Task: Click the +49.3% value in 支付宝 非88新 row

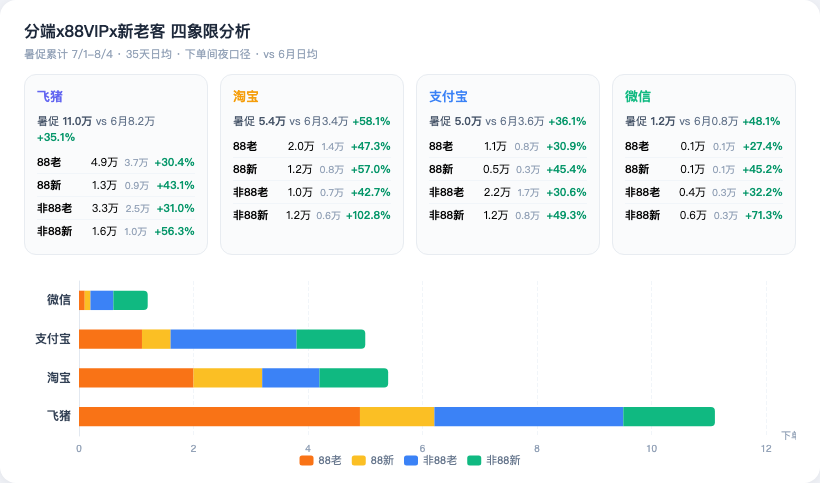Action: (x=566, y=215)
